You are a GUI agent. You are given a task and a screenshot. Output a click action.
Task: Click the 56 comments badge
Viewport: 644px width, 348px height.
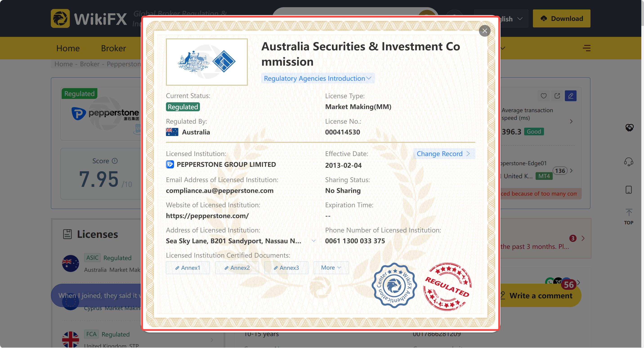tap(568, 285)
